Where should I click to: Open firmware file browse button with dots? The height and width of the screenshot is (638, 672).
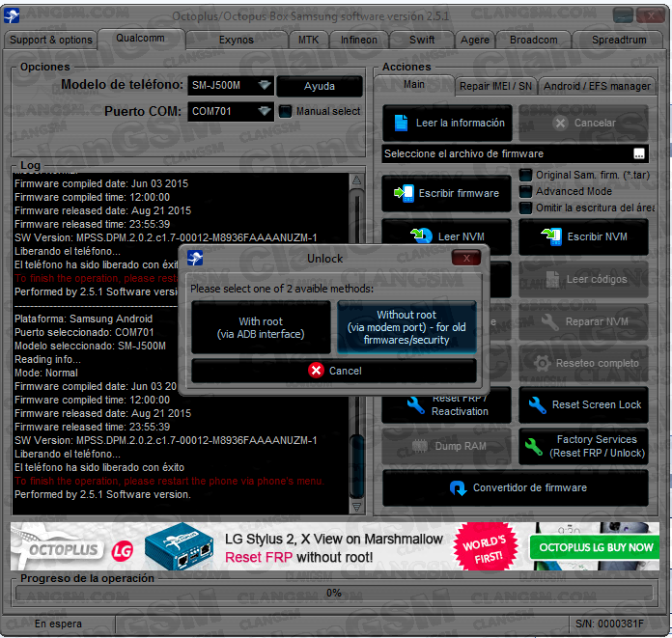coord(639,153)
